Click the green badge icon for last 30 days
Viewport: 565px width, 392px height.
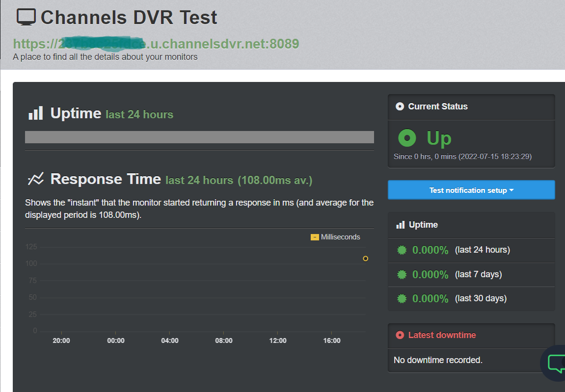402,298
